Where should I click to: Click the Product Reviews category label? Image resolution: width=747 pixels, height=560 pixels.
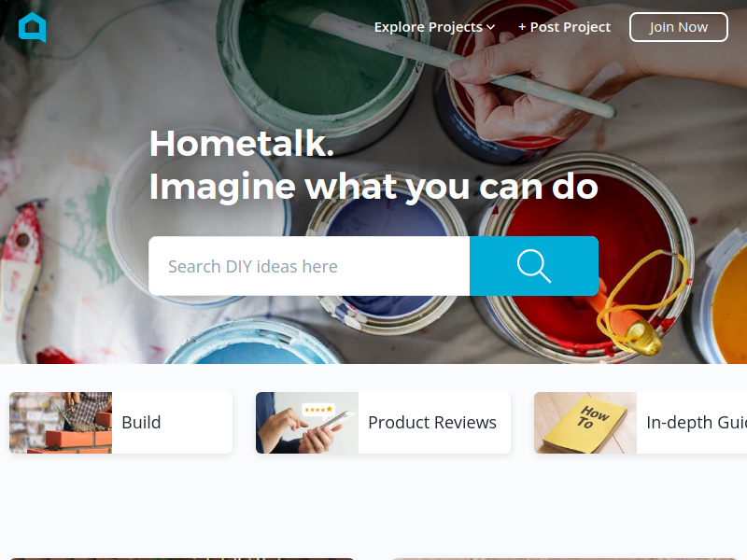tap(432, 423)
